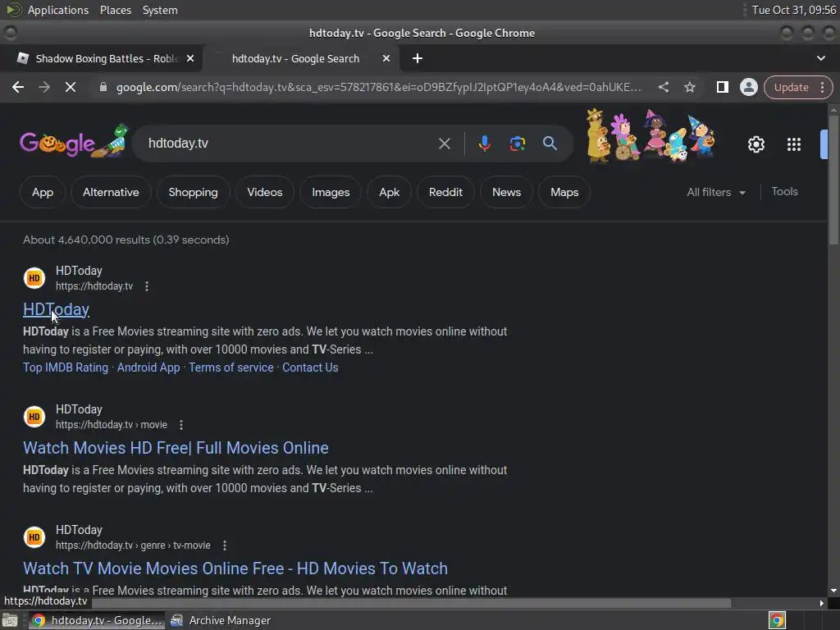Open options for hdtoday.tv first result

(x=147, y=286)
